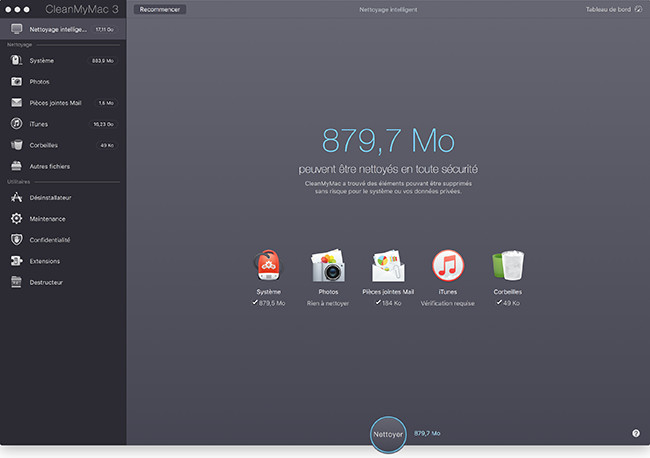Click the Rien à nettoyer text under Photos
The image size is (650, 458).
coord(327,303)
